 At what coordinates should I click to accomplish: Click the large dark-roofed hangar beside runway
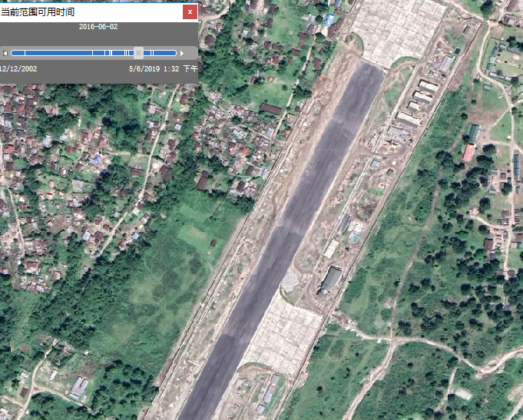click(x=331, y=279)
